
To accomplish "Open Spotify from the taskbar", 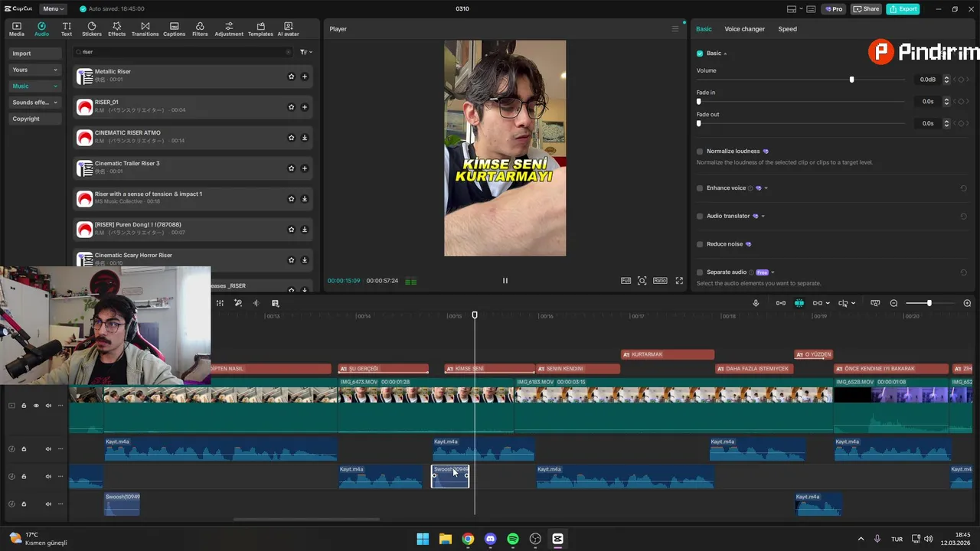I will (x=513, y=539).
